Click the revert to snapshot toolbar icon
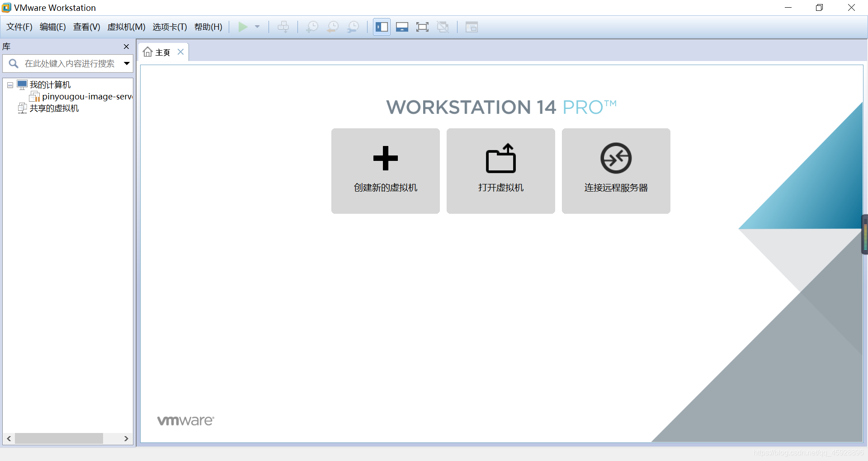The height and width of the screenshot is (461, 868). pos(333,27)
